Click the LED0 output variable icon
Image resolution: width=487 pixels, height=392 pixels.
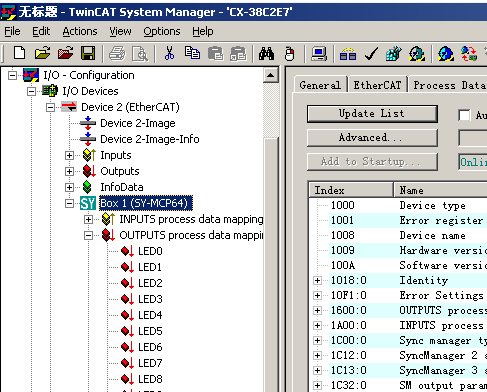point(127,251)
